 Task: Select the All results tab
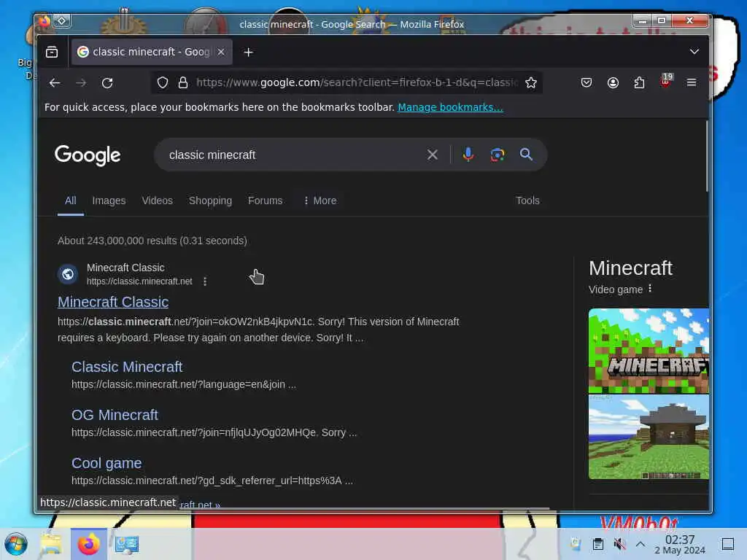(71, 201)
